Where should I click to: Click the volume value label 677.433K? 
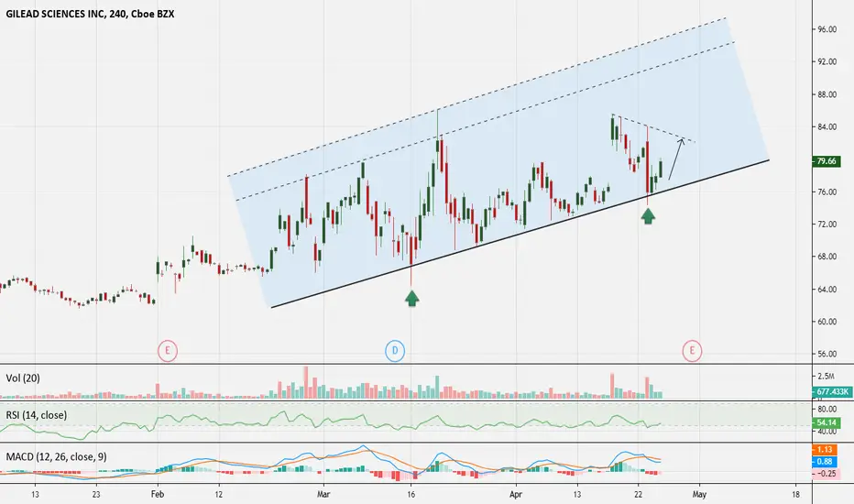coord(831,392)
